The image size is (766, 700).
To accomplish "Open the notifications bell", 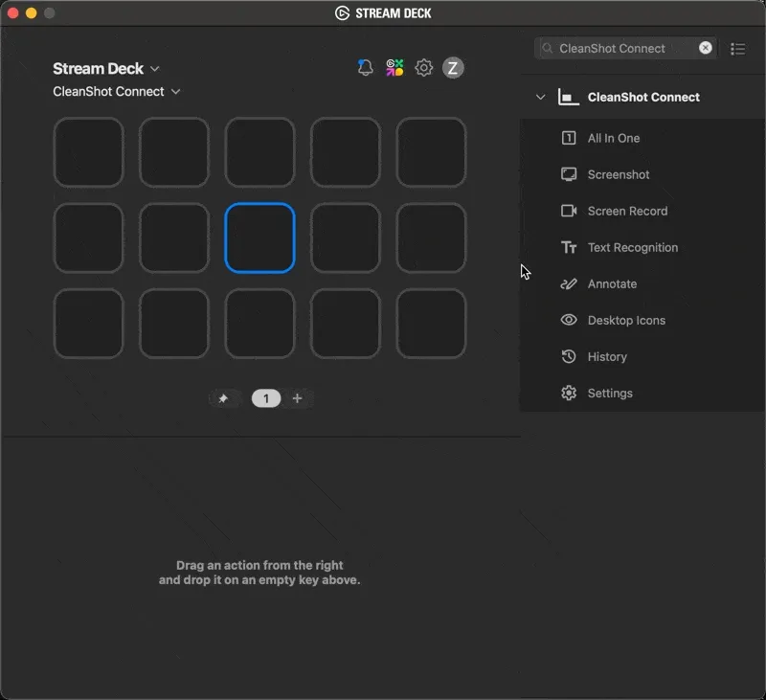I will (364, 68).
